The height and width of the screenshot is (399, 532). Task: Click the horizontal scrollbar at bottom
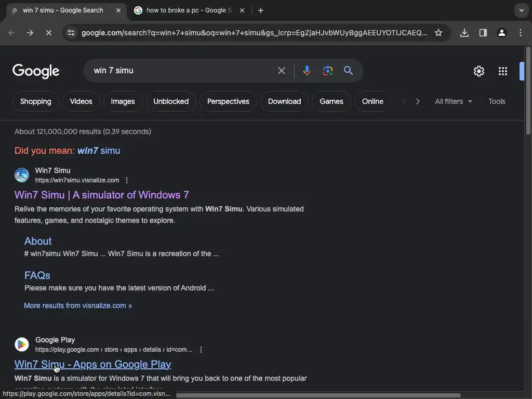(x=318, y=395)
